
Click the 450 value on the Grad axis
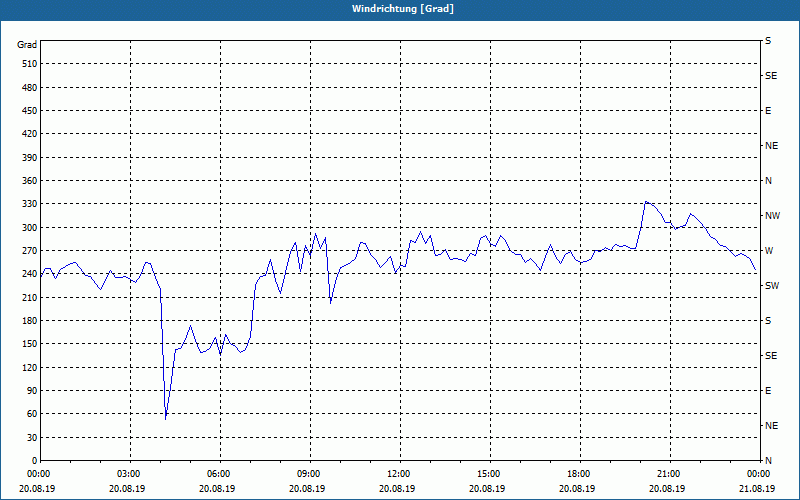[30, 111]
